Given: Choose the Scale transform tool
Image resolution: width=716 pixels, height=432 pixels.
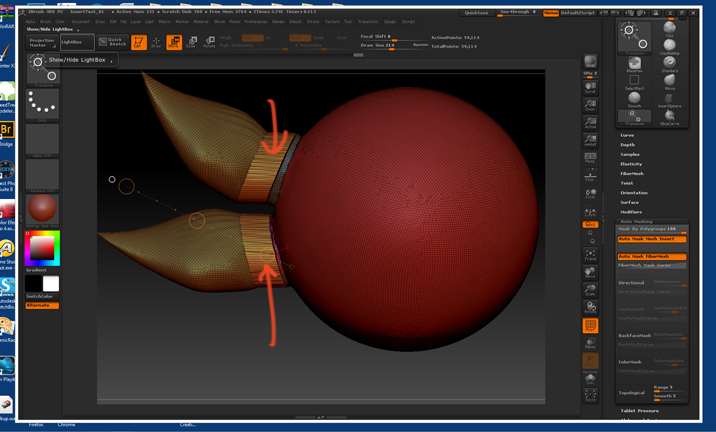Looking at the screenshot, I should pos(191,42).
